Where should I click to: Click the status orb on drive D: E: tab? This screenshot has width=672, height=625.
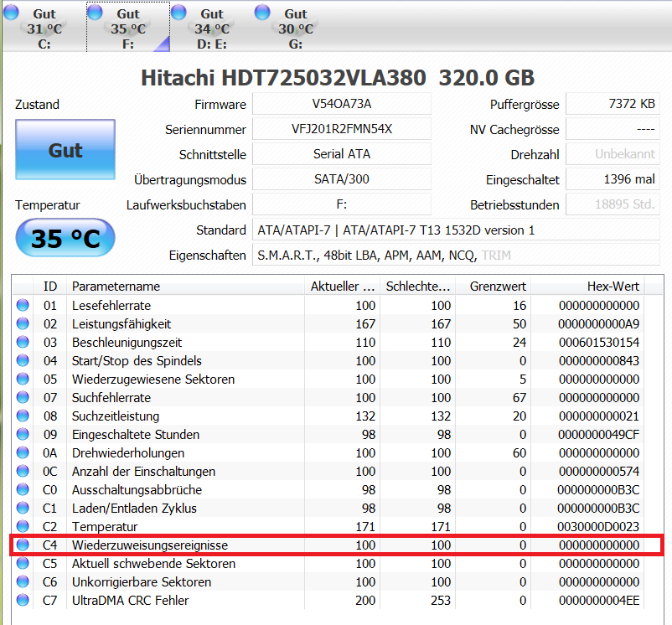click(x=178, y=12)
